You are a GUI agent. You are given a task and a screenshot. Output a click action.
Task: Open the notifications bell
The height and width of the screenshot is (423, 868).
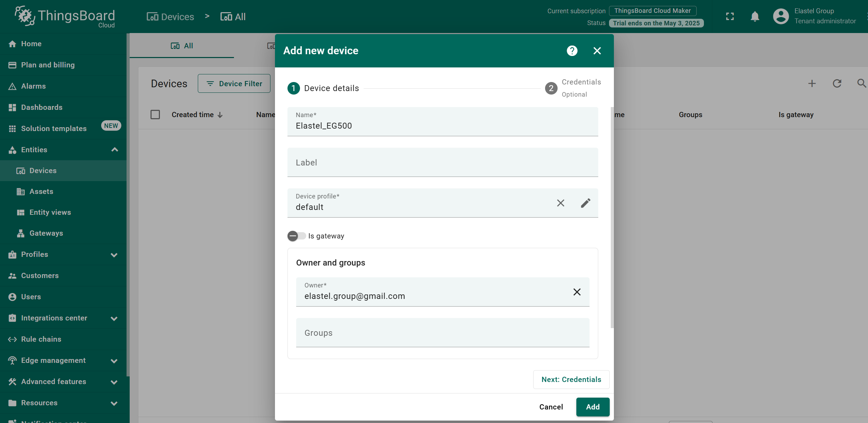coord(754,16)
